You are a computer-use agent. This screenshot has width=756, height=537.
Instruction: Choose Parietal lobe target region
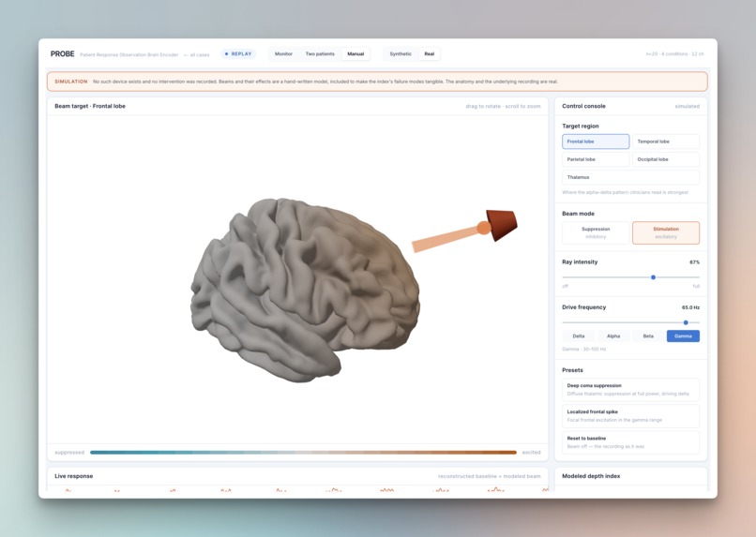pyautogui.click(x=596, y=159)
